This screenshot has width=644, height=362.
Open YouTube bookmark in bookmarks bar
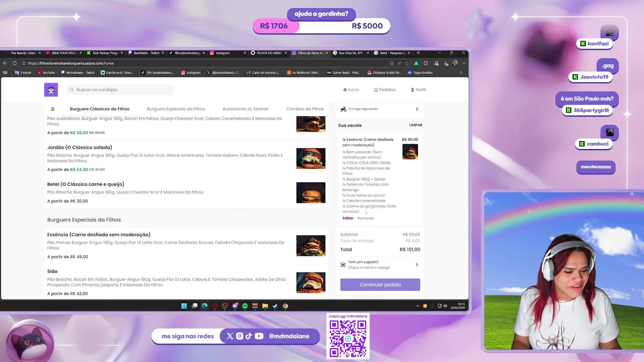(x=46, y=72)
